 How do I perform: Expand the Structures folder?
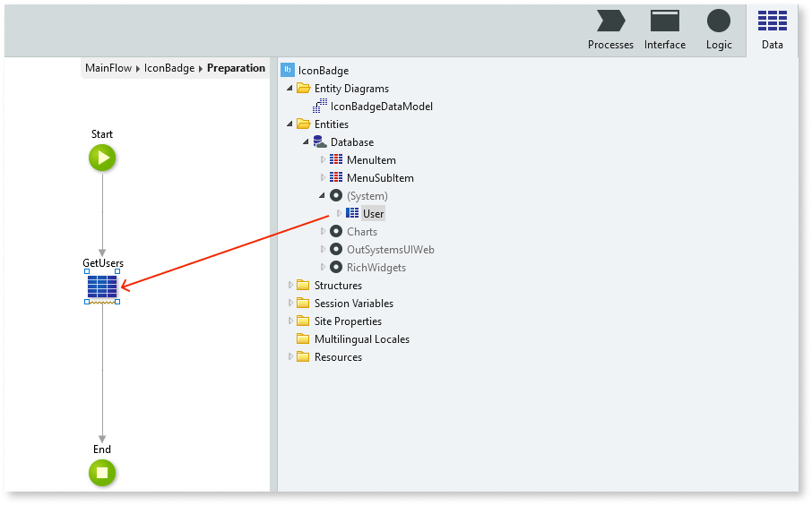click(290, 285)
